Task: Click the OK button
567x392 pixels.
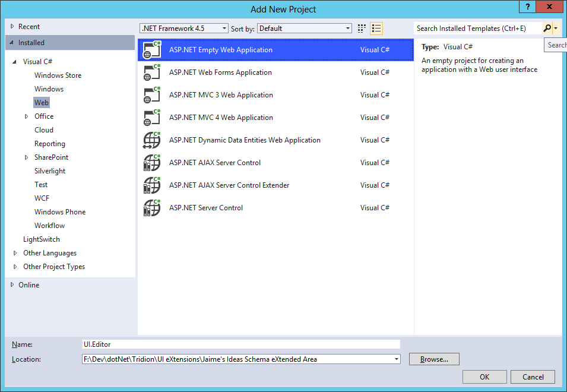Action: pyautogui.click(x=484, y=377)
